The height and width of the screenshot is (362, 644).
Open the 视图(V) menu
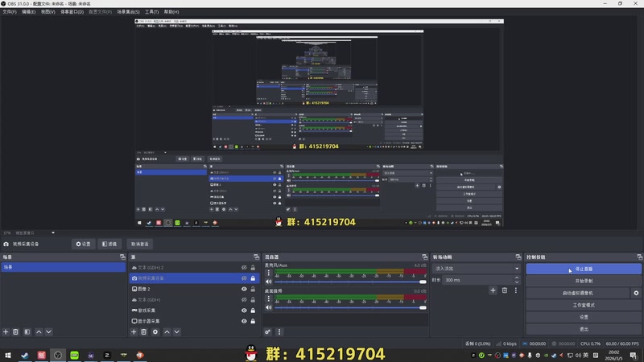click(x=47, y=12)
